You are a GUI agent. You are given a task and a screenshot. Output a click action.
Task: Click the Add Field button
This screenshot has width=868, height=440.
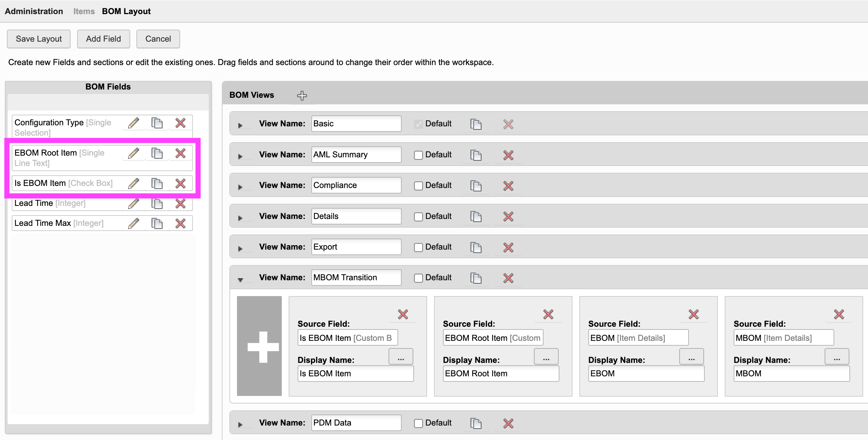coord(103,39)
